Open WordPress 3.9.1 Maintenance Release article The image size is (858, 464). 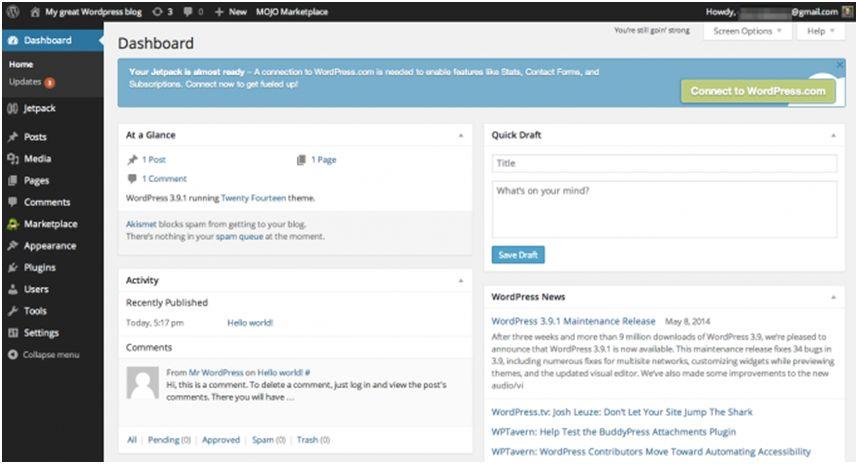pos(573,321)
